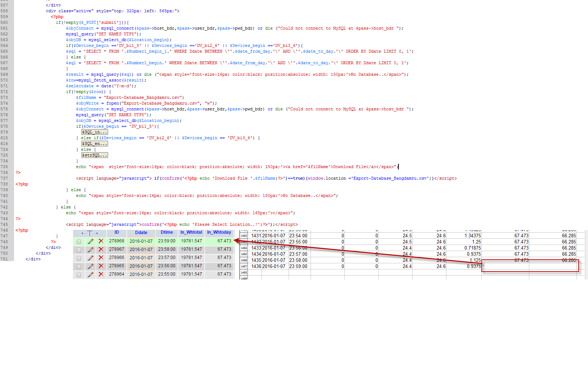Click Dtime cell 23:57:00 in row 278966

(x=167, y=258)
